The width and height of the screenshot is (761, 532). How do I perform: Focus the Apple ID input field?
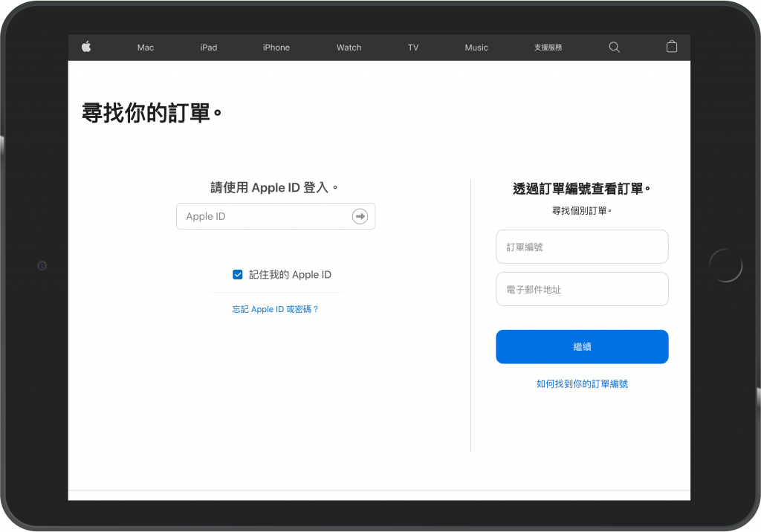(x=276, y=216)
